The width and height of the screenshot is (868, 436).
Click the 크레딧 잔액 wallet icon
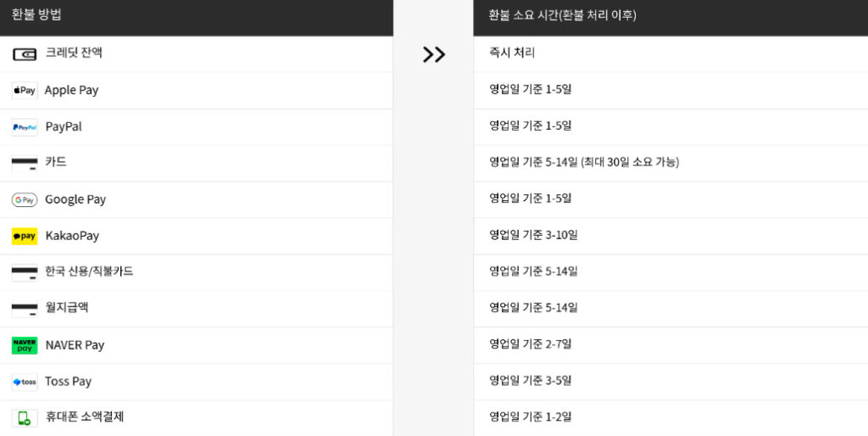[x=25, y=54]
